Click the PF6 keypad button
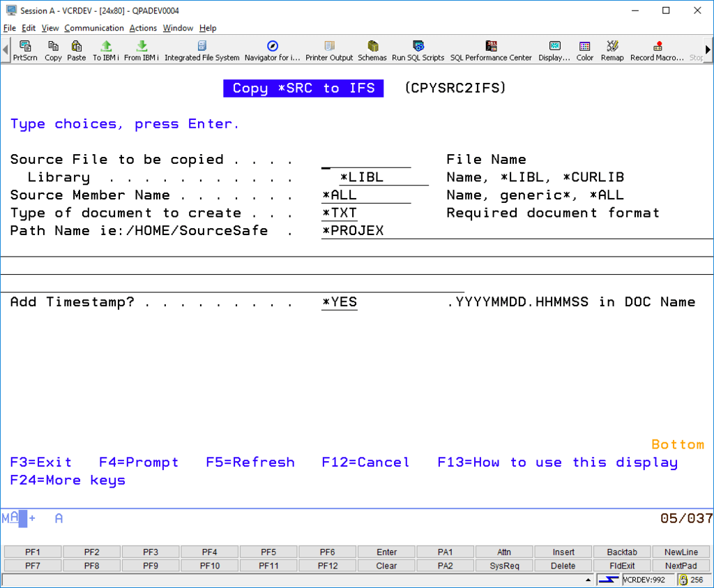Screen dimensions: 714x588 tap(328, 552)
